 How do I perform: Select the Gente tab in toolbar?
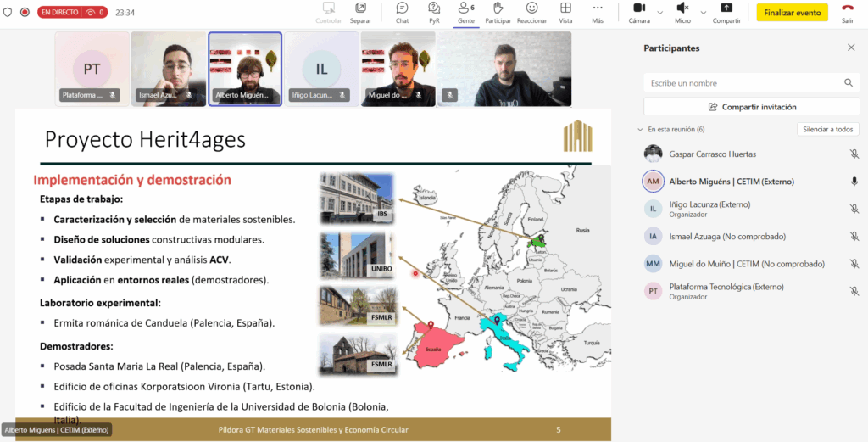466,12
